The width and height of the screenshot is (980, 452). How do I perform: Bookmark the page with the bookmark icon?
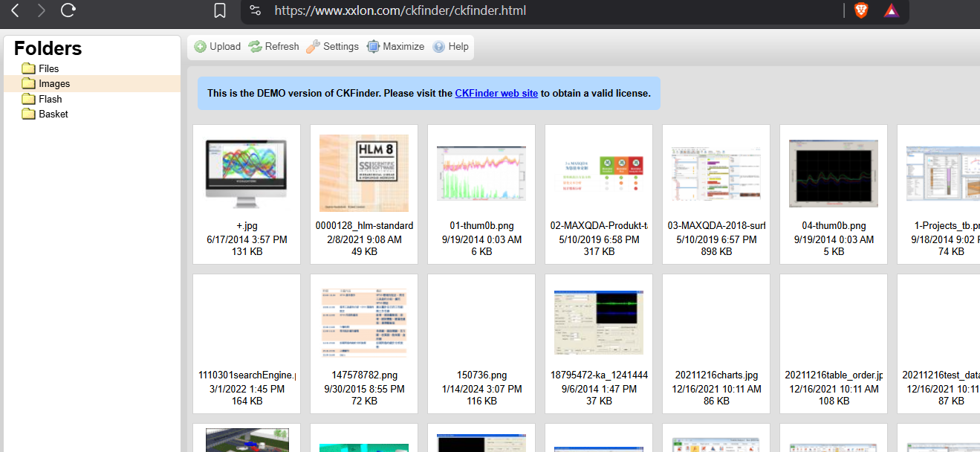220,10
